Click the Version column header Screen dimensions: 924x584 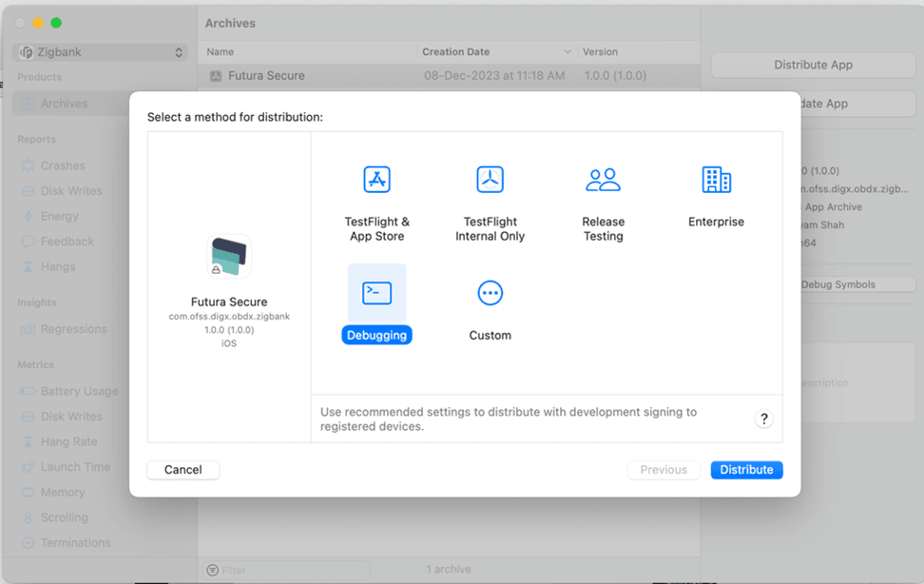[600, 52]
